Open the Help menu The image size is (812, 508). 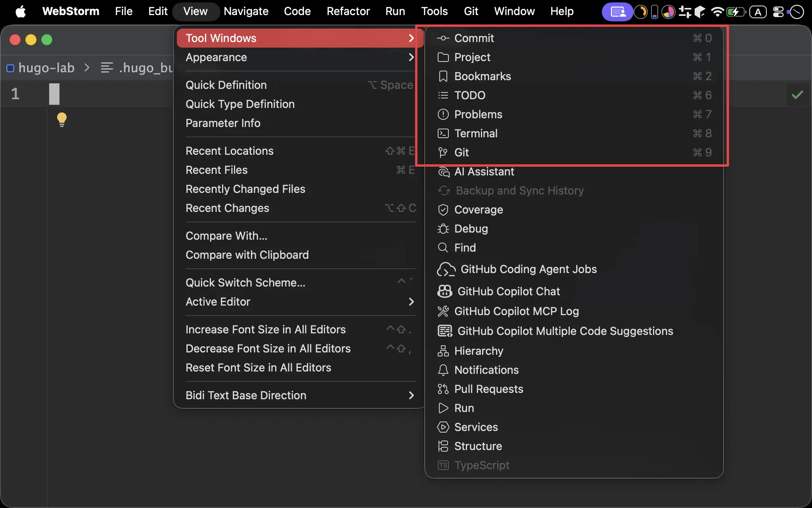pos(562,11)
